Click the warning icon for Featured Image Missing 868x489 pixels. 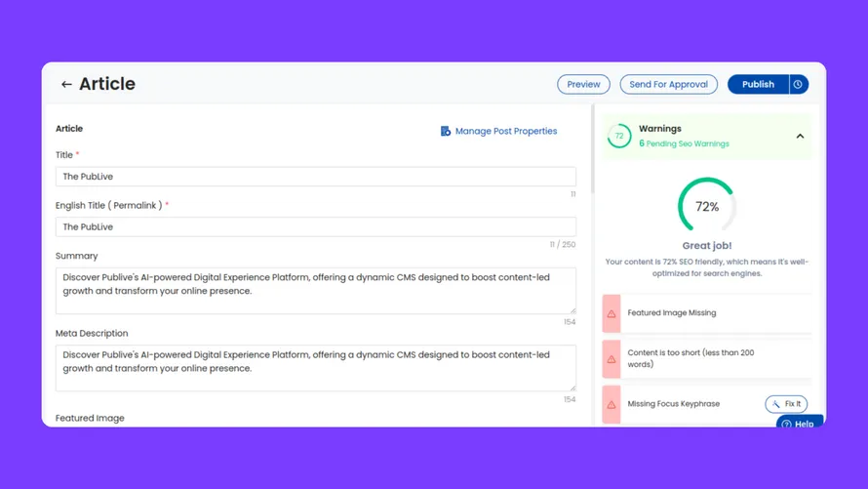pos(612,313)
